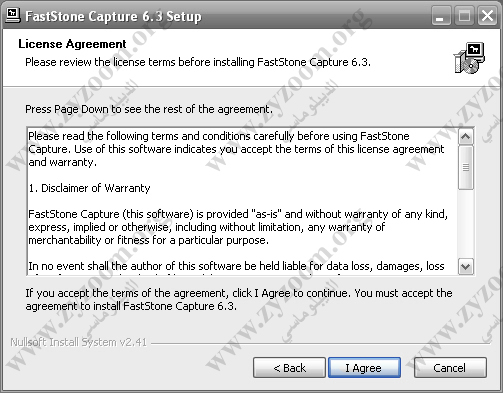This screenshot has width=503, height=393.
Task: Click the license text scrollbar thumb
Action: pos(466,167)
